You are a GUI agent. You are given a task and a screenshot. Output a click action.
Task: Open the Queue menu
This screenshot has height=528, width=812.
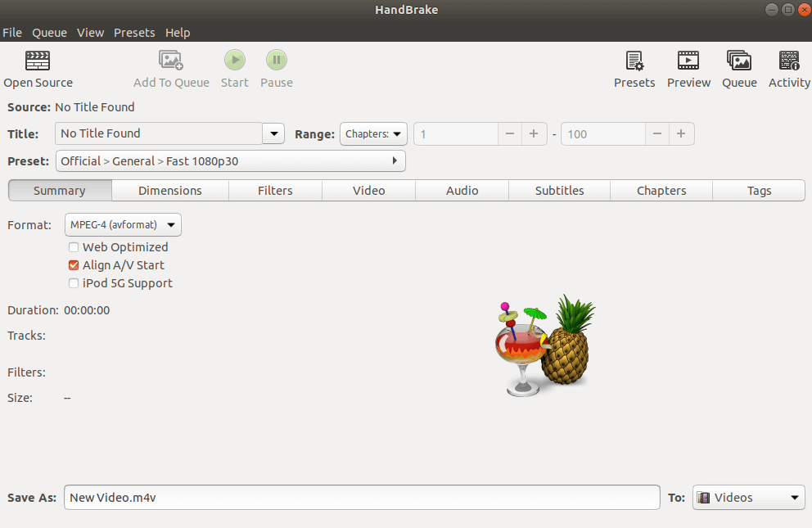[x=49, y=33]
